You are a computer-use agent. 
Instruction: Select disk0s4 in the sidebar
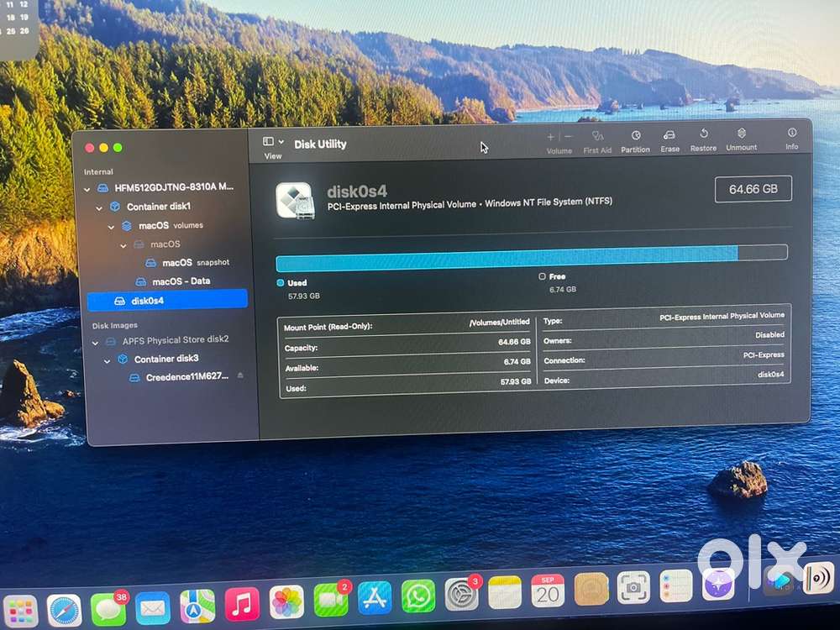pos(167,301)
